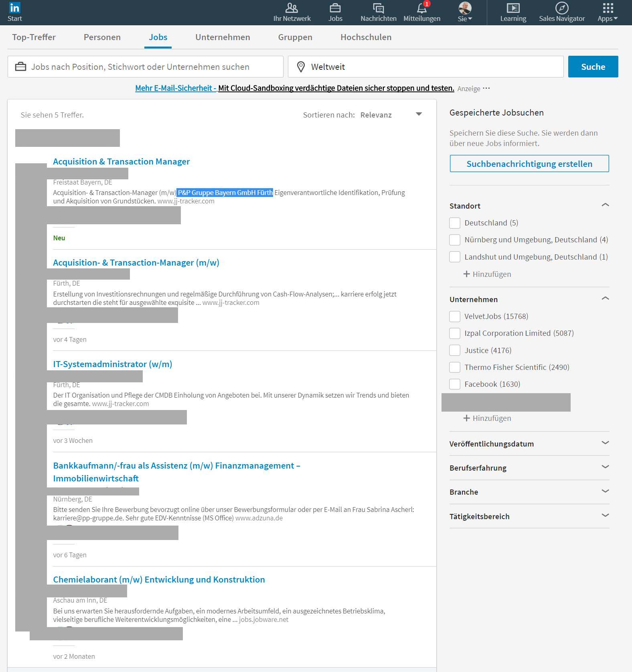Viewport: 632px width, 672px height.
Task: Open Acquisition & Transaction Manager job
Action: click(121, 161)
